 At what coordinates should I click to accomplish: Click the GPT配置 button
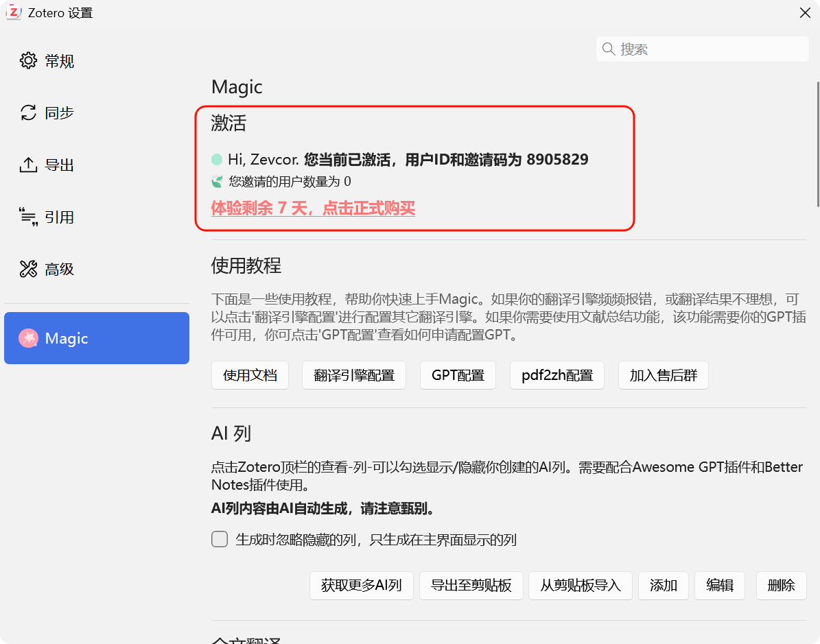[458, 375]
